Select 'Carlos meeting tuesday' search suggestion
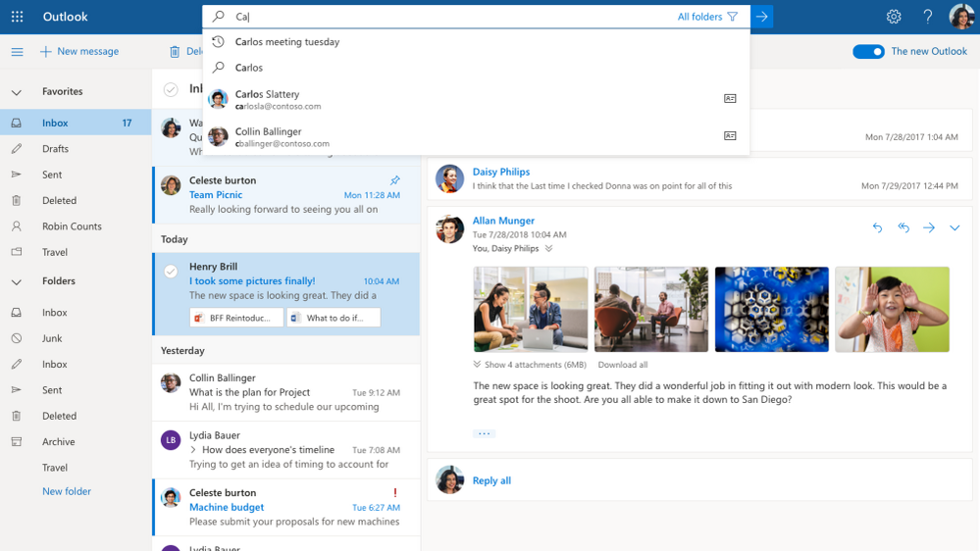 [287, 42]
